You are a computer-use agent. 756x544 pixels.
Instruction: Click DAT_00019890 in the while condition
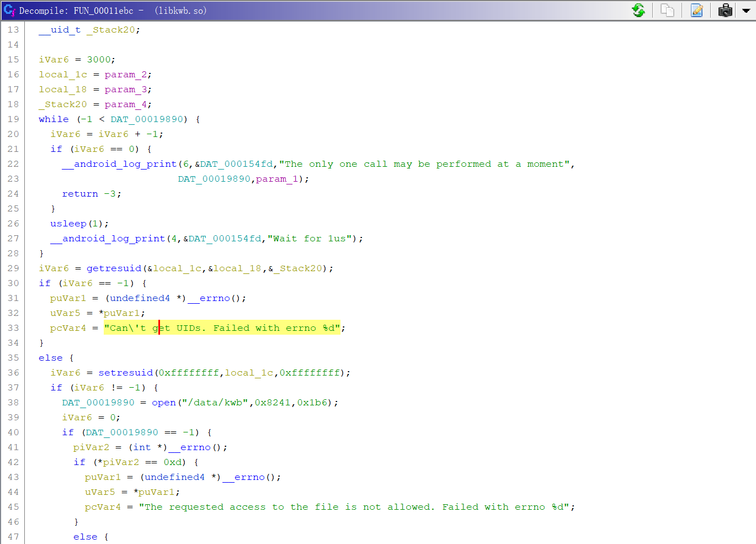[147, 119]
